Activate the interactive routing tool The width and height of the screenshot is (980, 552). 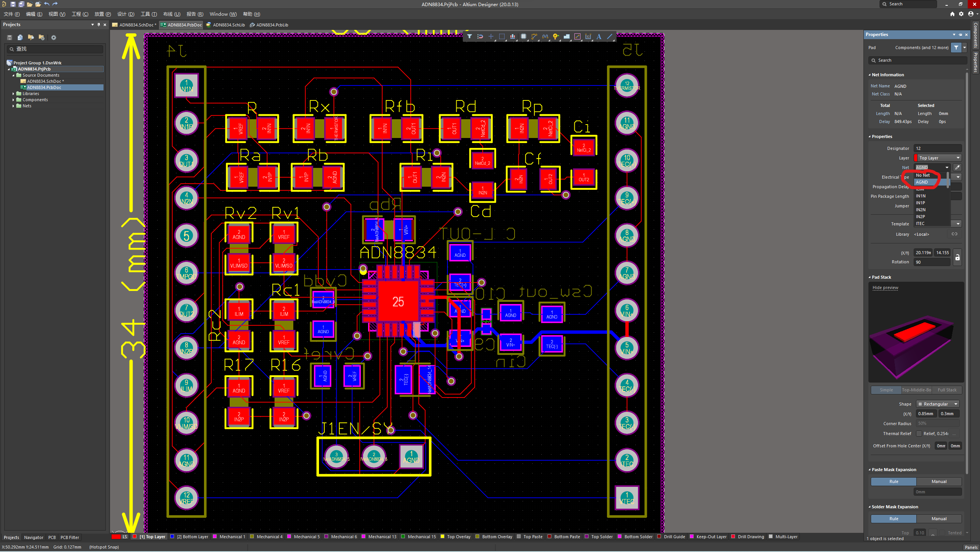(534, 36)
